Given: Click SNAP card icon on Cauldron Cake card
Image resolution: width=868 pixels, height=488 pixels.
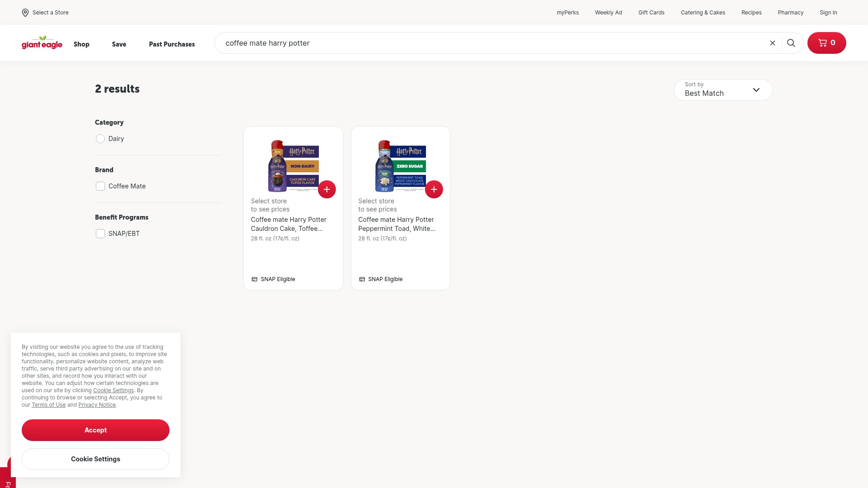Looking at the screenshot, I should 255,279.
